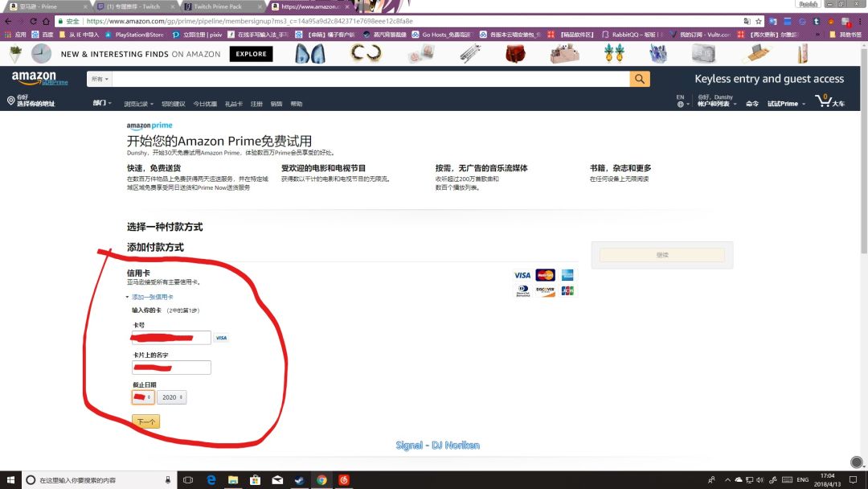Click the orange search magnifier button
The image size is (868, 489).
[640, 79]
